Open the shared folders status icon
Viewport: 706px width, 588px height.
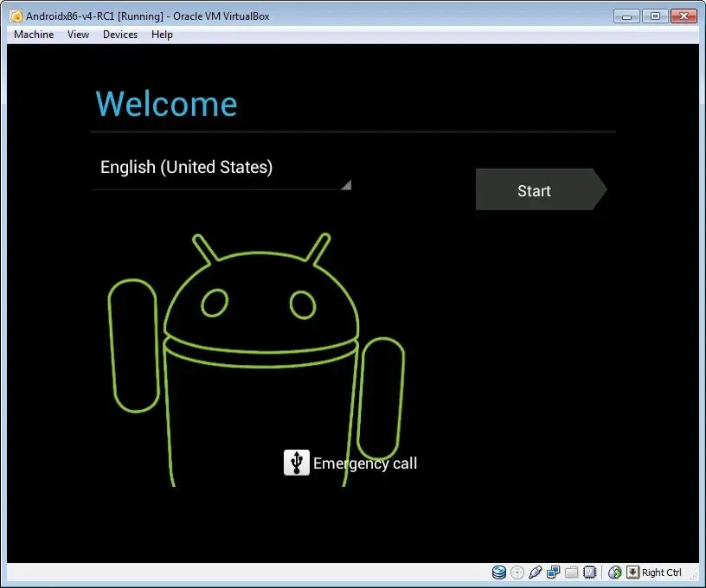click(x=571, y=572)
